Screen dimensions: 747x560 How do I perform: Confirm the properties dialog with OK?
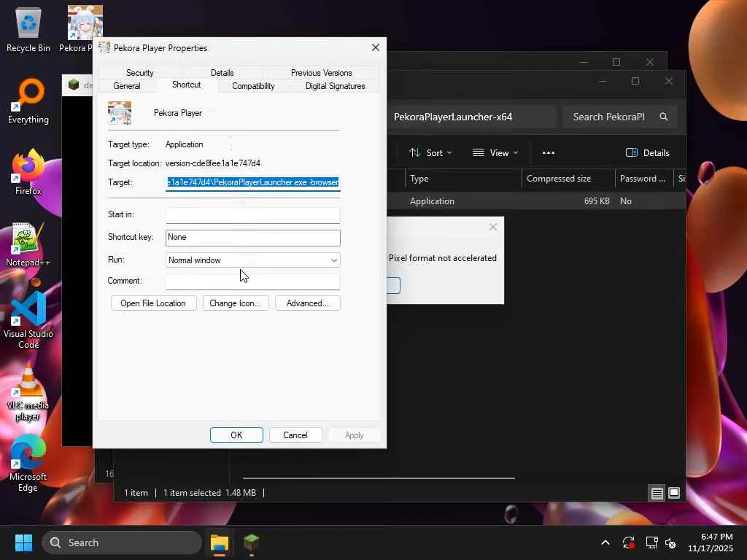click(236, 435)
